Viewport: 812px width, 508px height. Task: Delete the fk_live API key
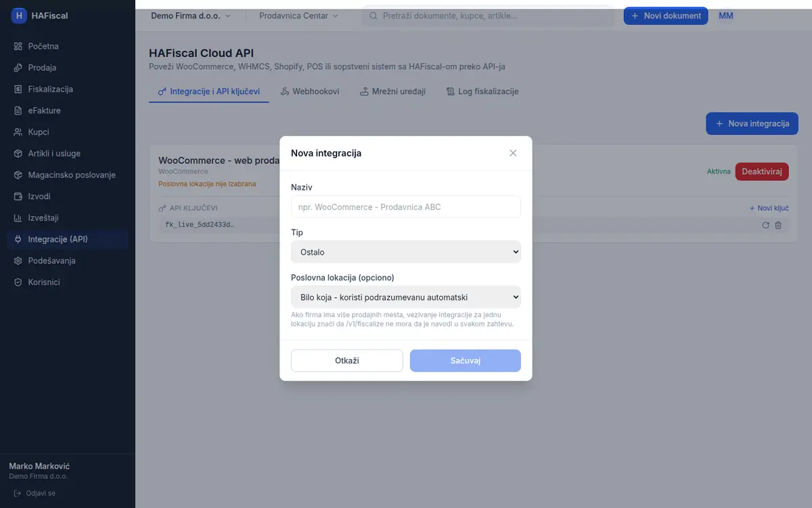(x=778, y=226)
